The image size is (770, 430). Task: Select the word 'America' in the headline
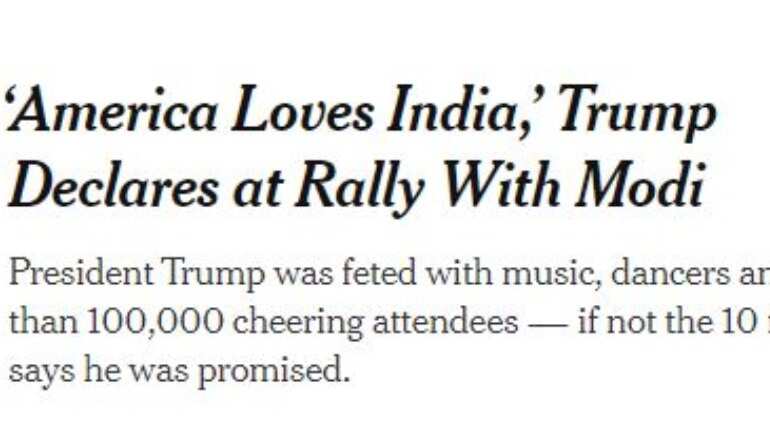click(x=112, y=110)
